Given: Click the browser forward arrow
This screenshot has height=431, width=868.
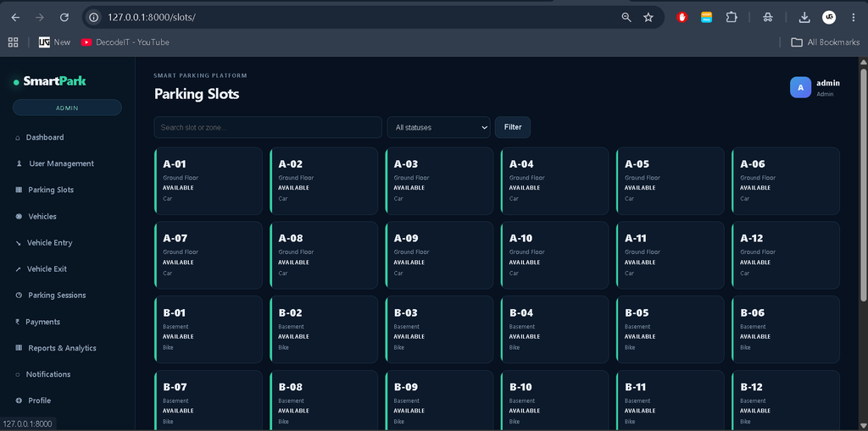Looking at the screenshot, I should pos(40,18).
